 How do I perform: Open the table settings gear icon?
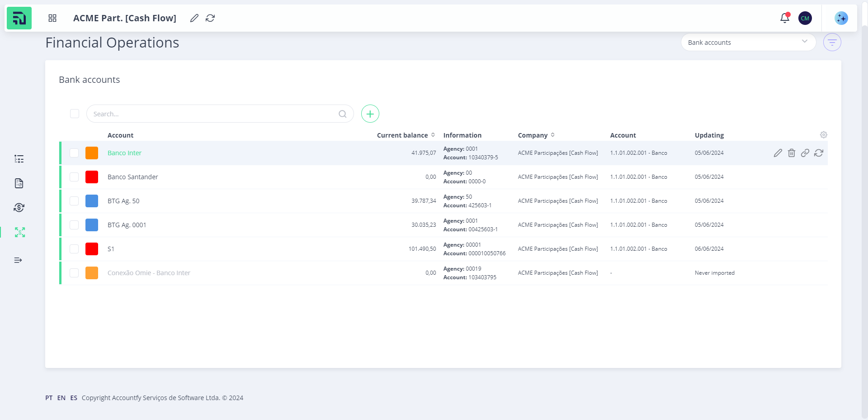[x=823, y=135]
